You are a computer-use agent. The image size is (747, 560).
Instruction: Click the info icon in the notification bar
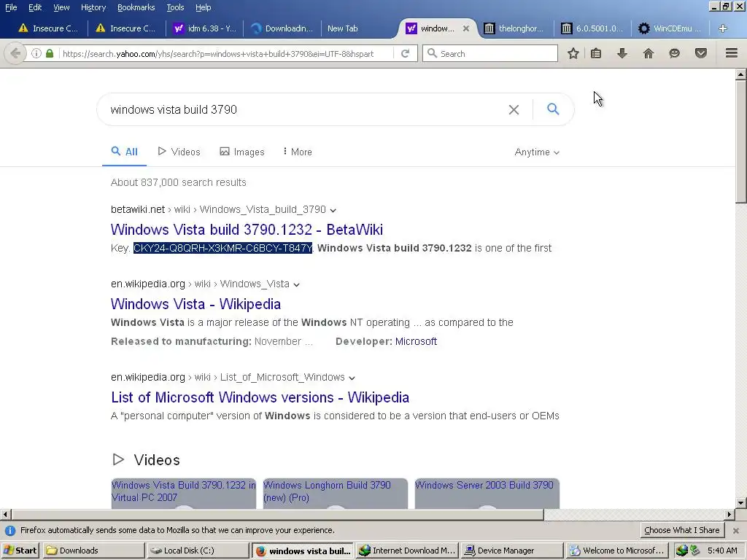10,531
